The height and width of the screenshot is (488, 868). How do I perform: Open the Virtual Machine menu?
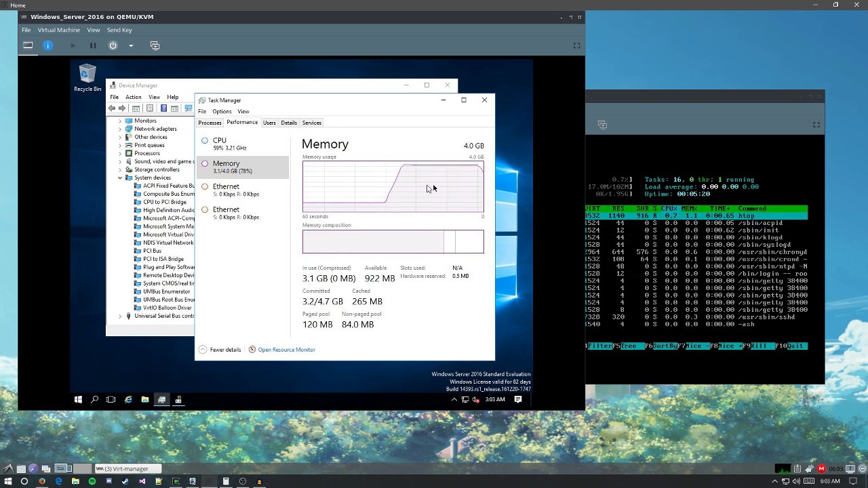(58, 30)
